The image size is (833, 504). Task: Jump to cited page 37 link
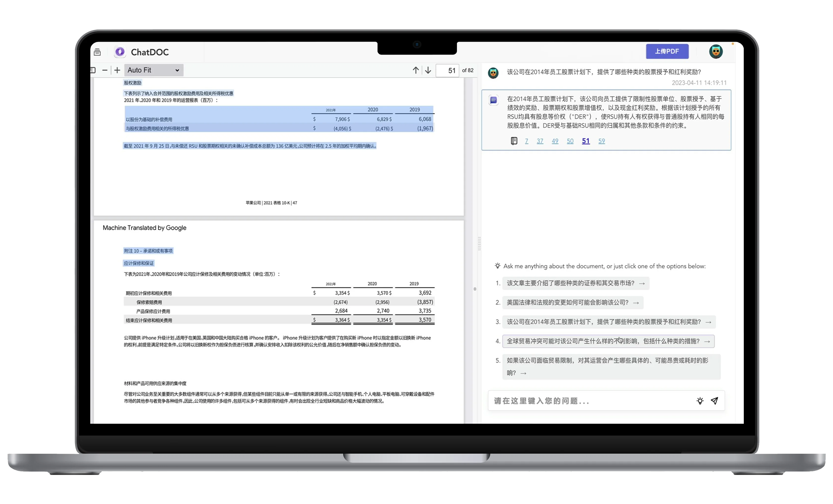coord(540,141)
